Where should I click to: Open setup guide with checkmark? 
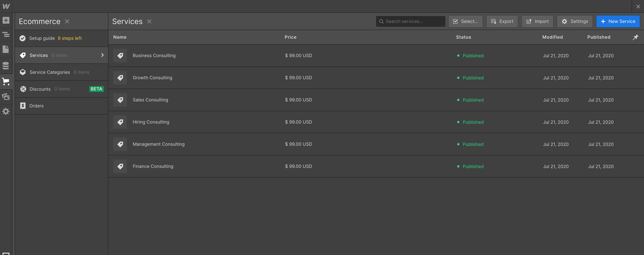click(23, 38)
